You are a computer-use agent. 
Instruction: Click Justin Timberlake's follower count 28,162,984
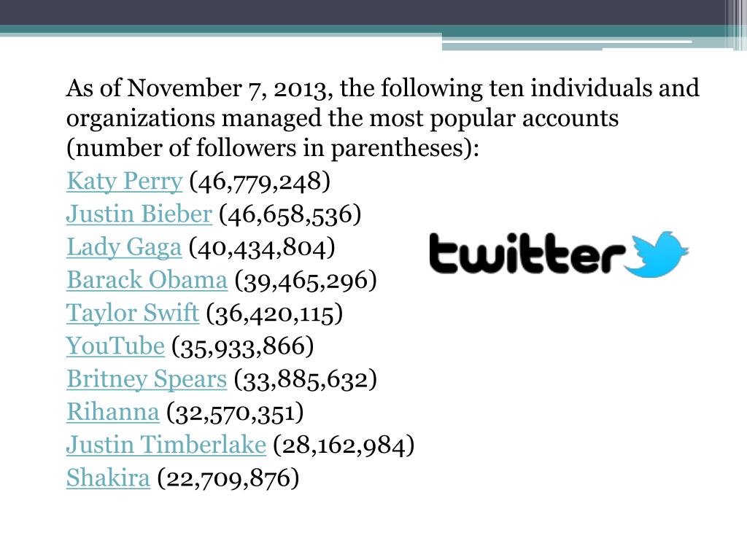click(x=344, y=446)
